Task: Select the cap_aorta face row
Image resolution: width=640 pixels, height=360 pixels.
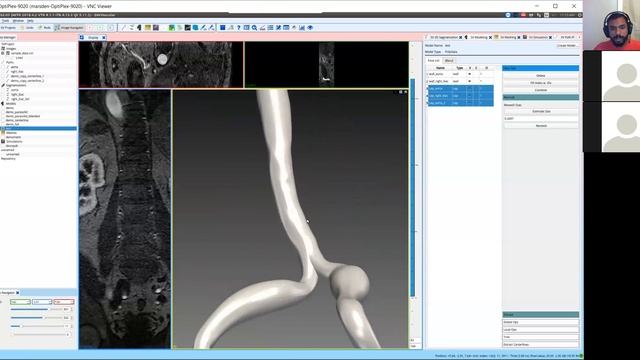Action: coord(460,89)
